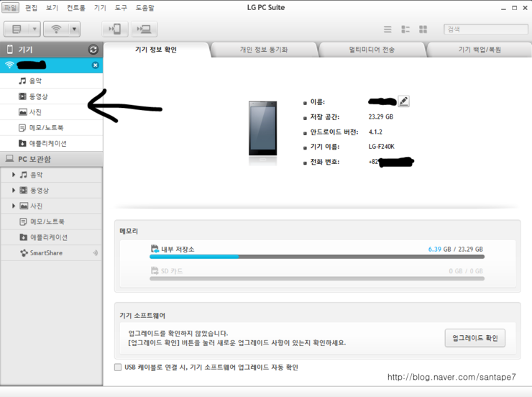
Task: Switch to detailed list view
Action: click(405, 29)
